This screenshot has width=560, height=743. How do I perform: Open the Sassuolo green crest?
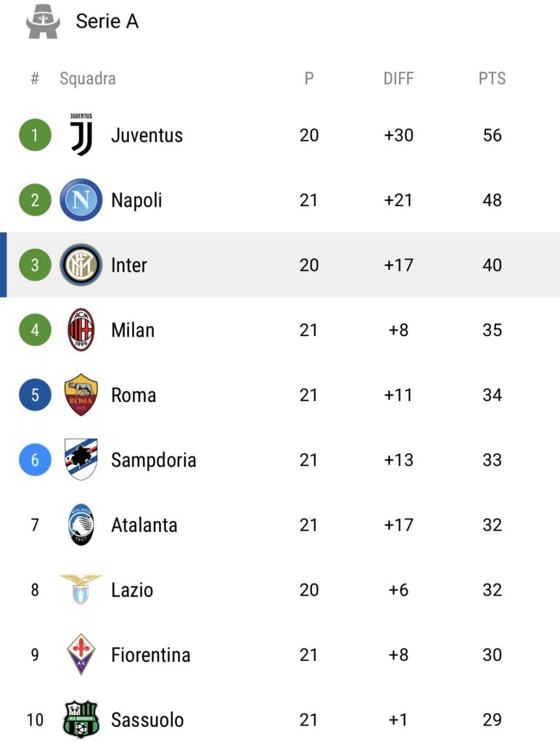[81, 719]
